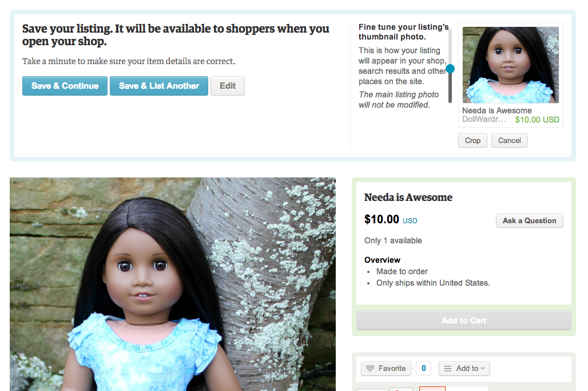588x391 pixels.
Task: Click Ask a Question button
Action: [530, 220]
